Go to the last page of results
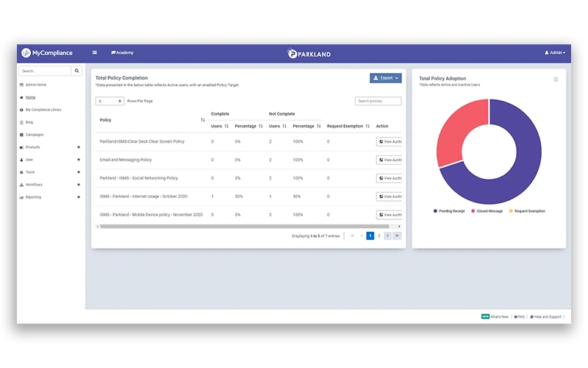588x368 pixels. (397, 236)
